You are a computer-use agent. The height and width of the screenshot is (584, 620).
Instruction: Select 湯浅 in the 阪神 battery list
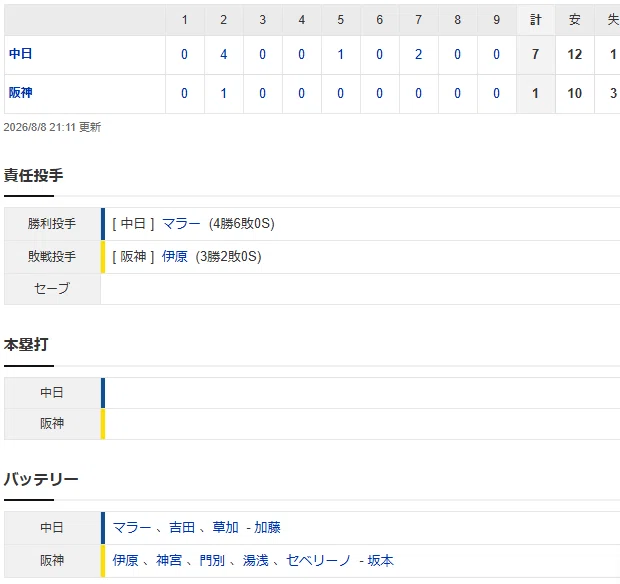255,560
